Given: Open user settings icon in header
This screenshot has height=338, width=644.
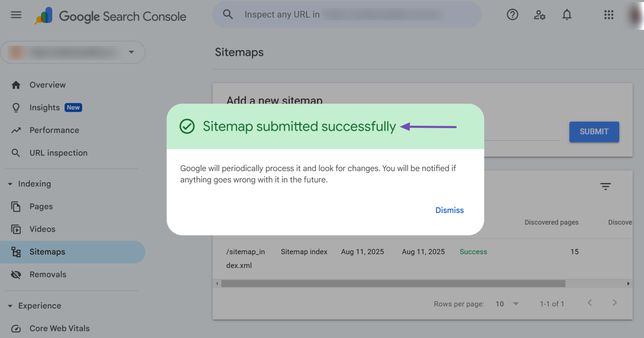Looking at the screenshot, I should tap(540, 15).
